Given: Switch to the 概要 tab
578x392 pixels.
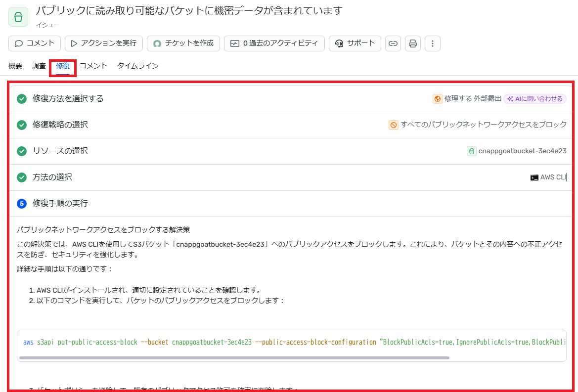Looking at the screenshot, I should click(15, 66).
